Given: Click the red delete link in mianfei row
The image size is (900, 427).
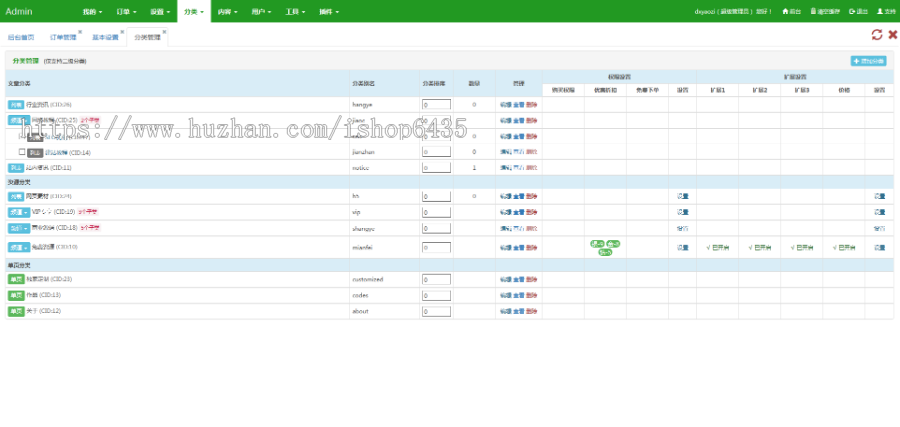Looking at the screenshot, I should click(532, 248).
